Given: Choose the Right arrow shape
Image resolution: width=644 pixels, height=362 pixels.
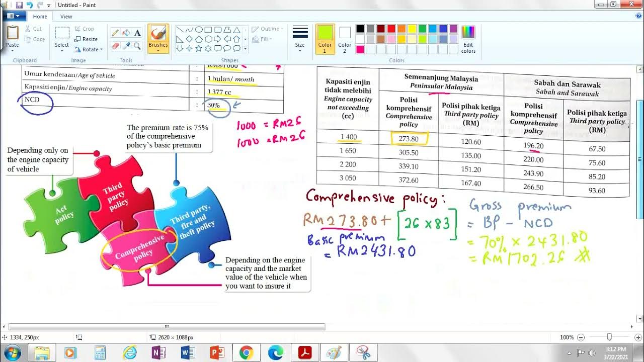Looking at the screenshot, I should click(x=218, y=39).
